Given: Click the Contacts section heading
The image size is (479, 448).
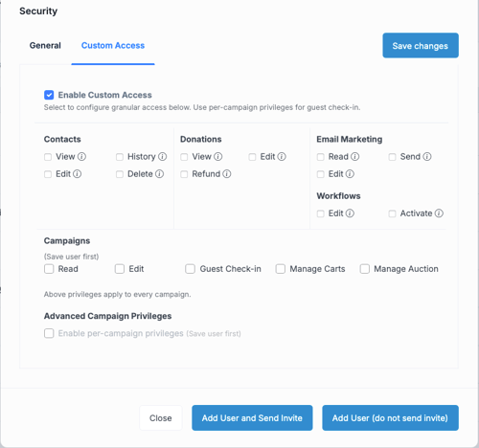Looking at the screenshot, I should tap(62, 139).
